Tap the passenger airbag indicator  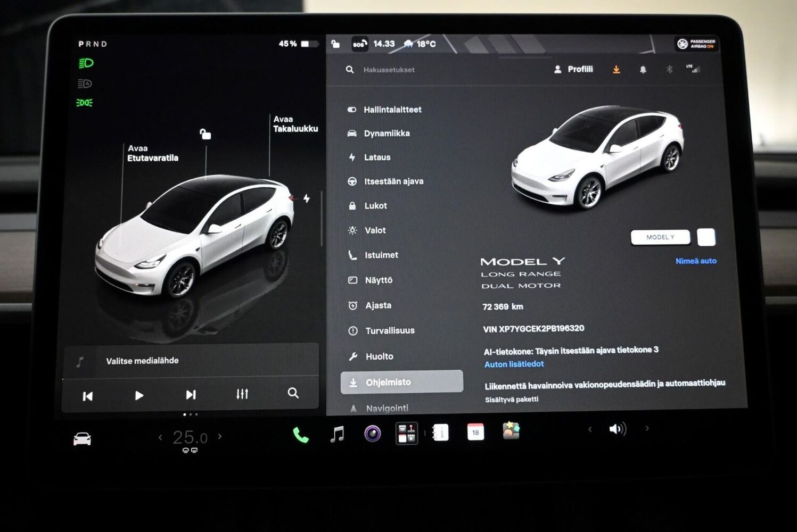tap(696, 44)
